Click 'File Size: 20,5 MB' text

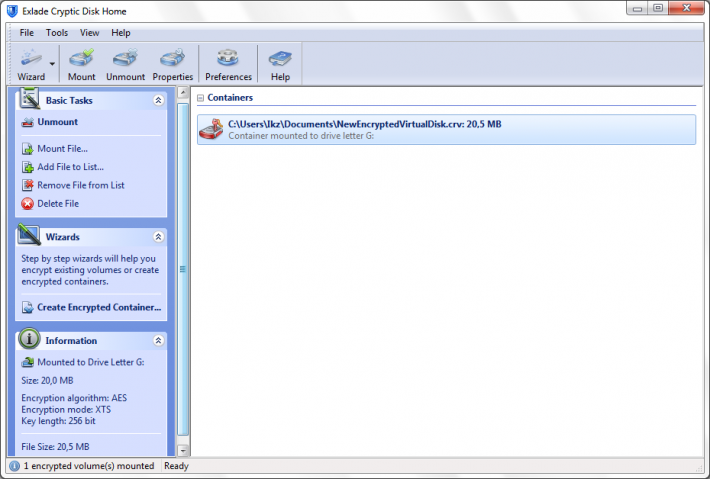55,447
